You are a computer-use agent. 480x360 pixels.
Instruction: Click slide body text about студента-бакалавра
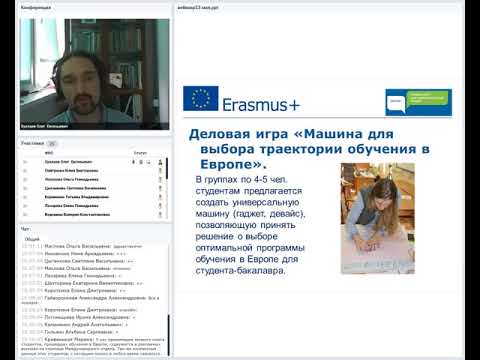[250, 225]
